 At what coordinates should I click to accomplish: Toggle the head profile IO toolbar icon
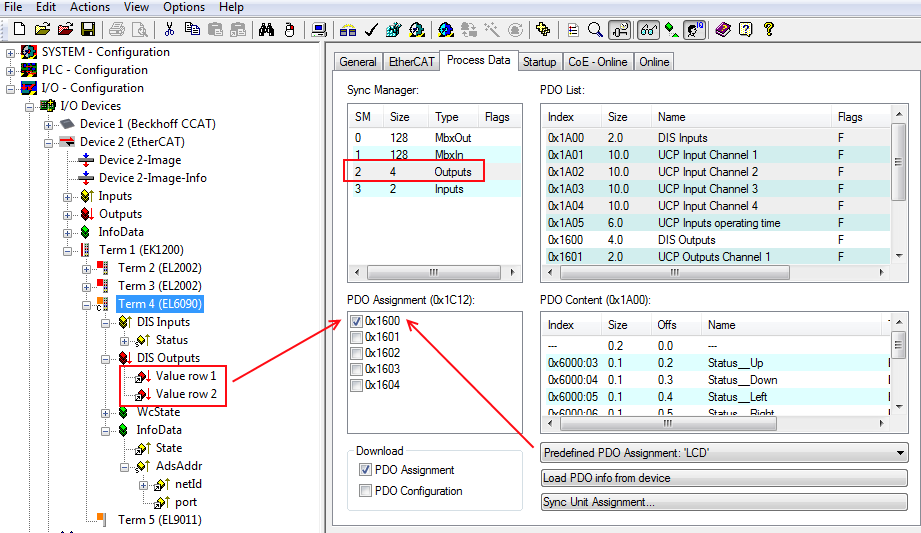pos(694,29)
